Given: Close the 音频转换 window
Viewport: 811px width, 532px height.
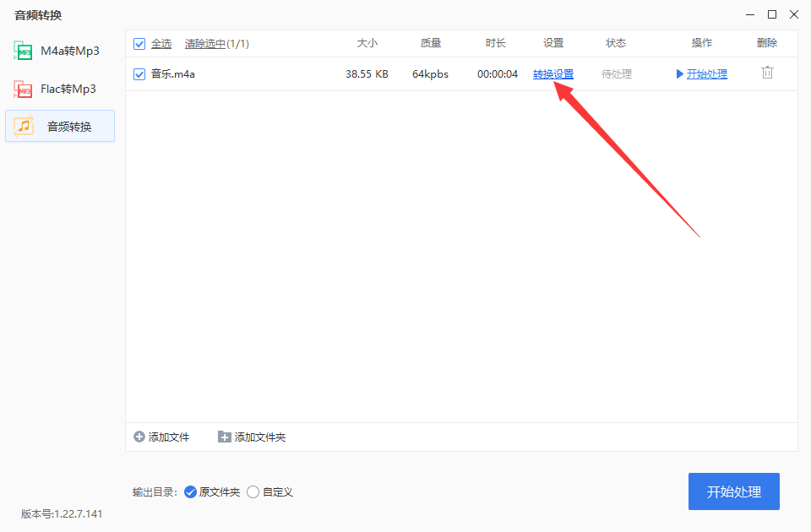Looking at the screenshot, I should pos(792,14).
